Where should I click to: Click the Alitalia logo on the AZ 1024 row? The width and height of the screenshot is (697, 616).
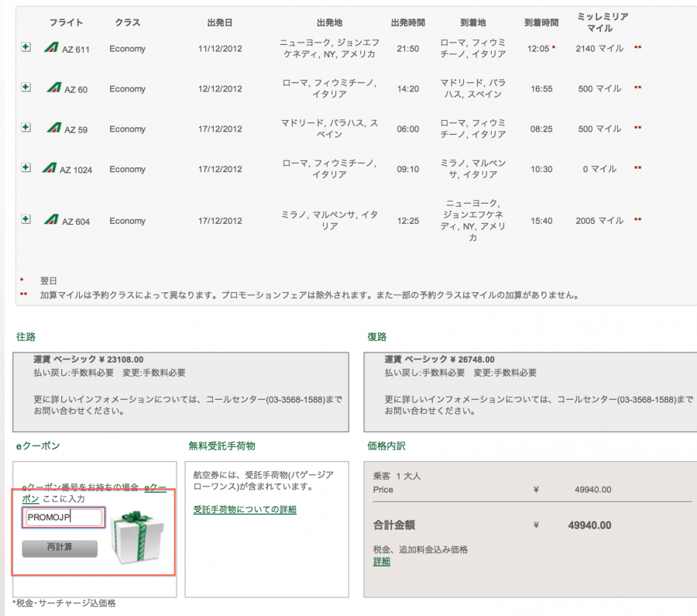click(x=50, y=168)
